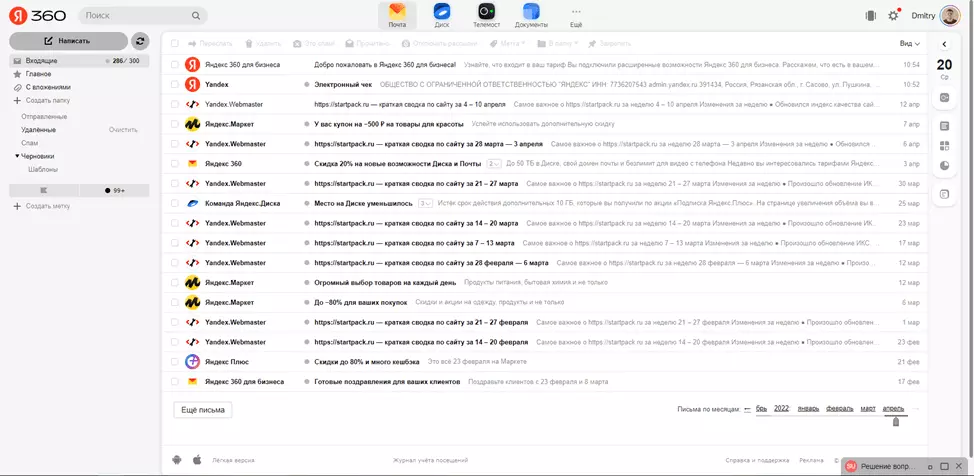Open the Метка label dropdown

coord(507,43)
